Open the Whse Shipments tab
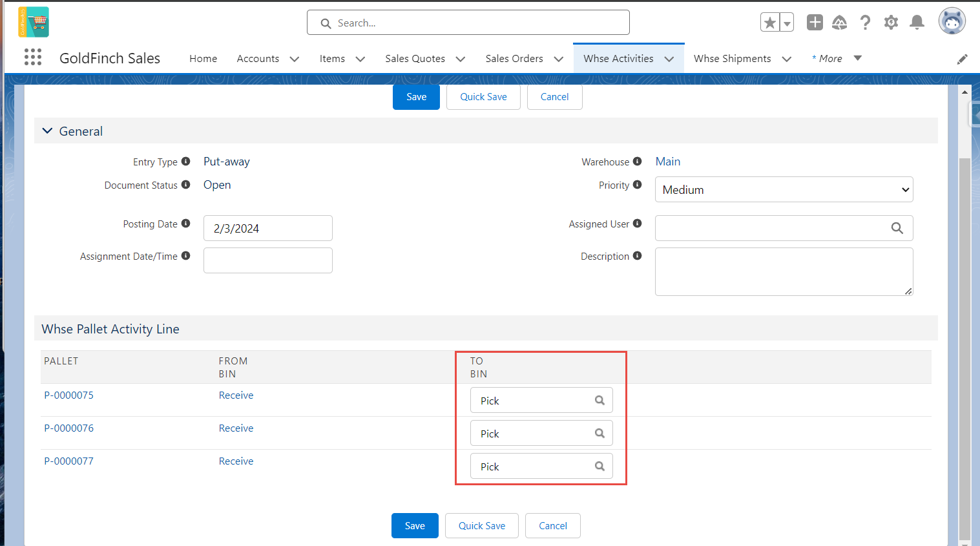This screenshot has height=546, width=980. coord(732,58)
